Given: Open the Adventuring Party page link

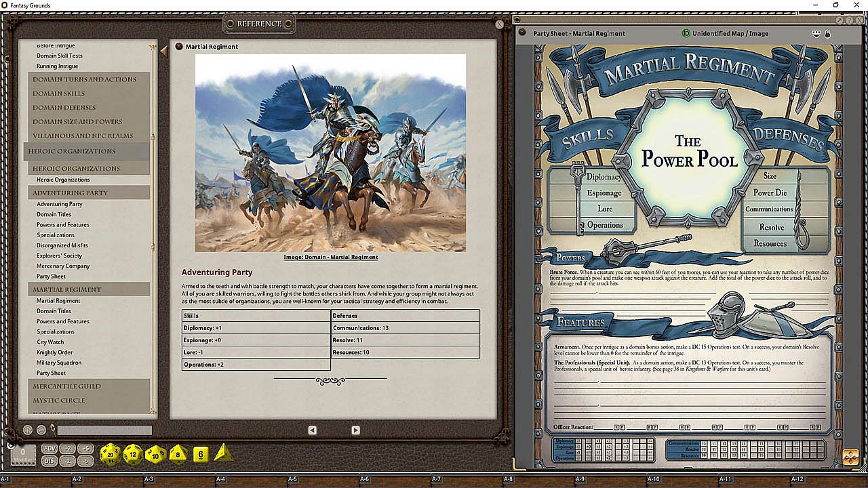Looking at the screenshot, I should click(x=60, y=204).
